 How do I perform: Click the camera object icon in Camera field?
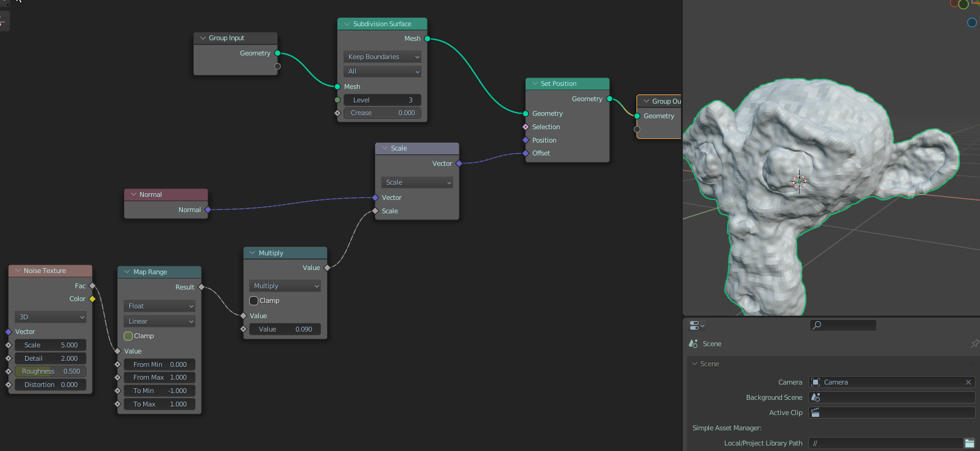[816, 382]
